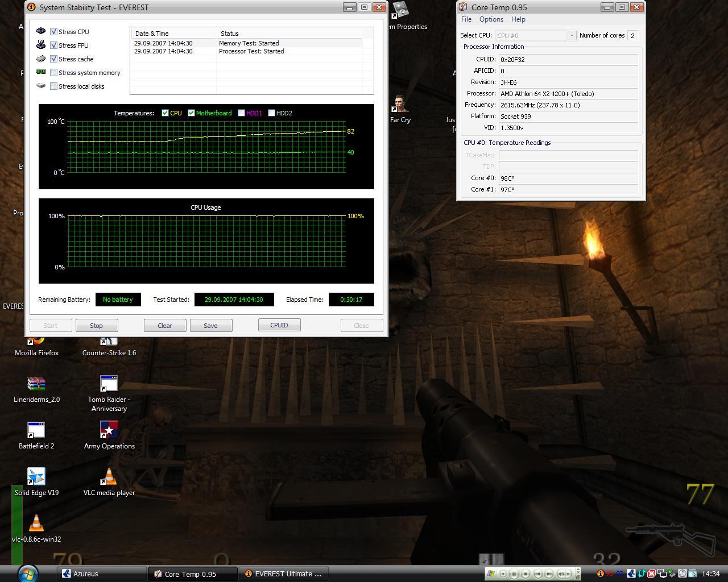Screen dimensions: 728x582
Task: Uncheck the Stress cache option
Action: pos(53,59)
